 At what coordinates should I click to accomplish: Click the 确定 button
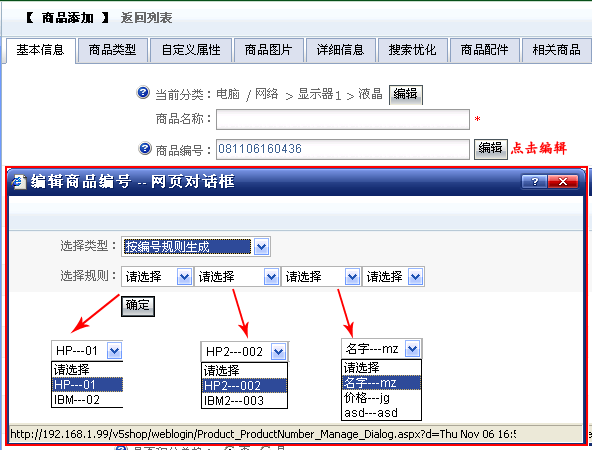[138, 306]
